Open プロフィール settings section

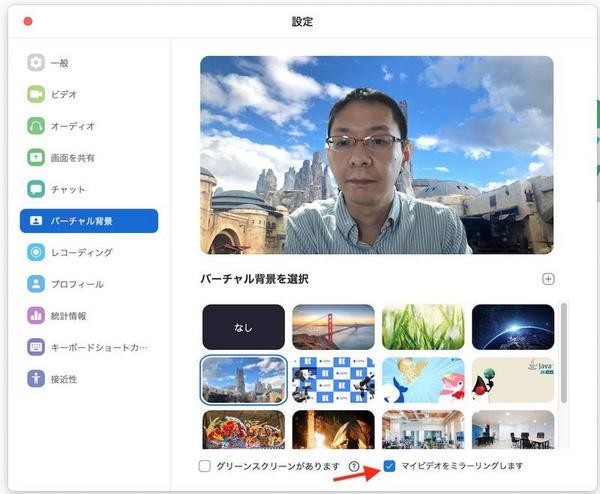pos(77,284)
